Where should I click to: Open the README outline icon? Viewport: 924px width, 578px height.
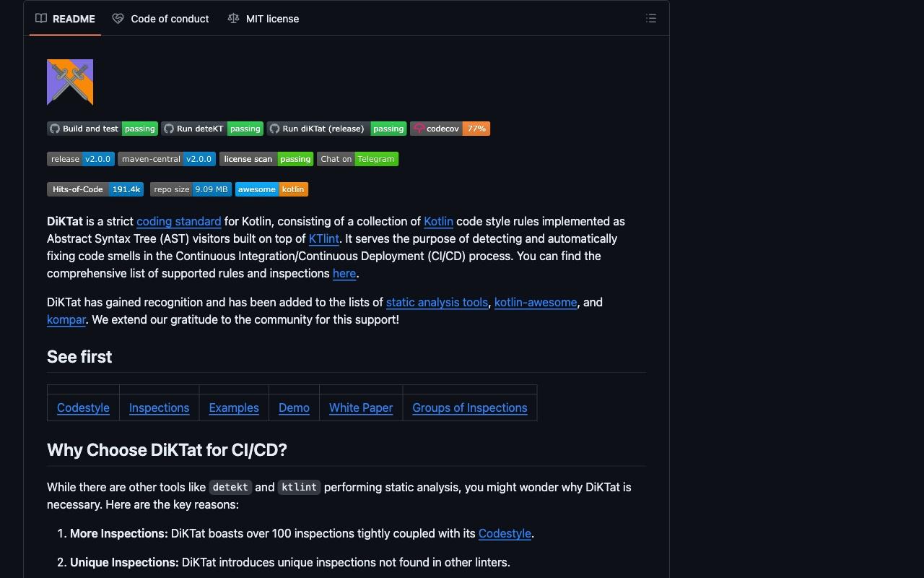(x=651, y=19)
